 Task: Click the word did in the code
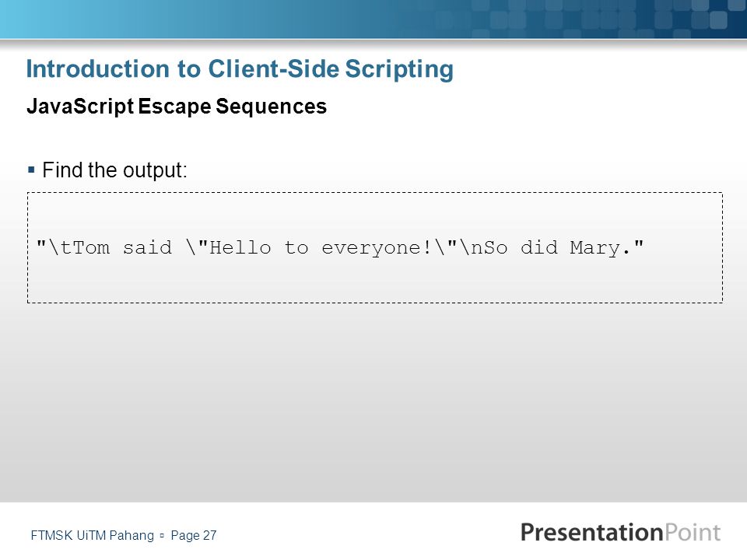538,247
